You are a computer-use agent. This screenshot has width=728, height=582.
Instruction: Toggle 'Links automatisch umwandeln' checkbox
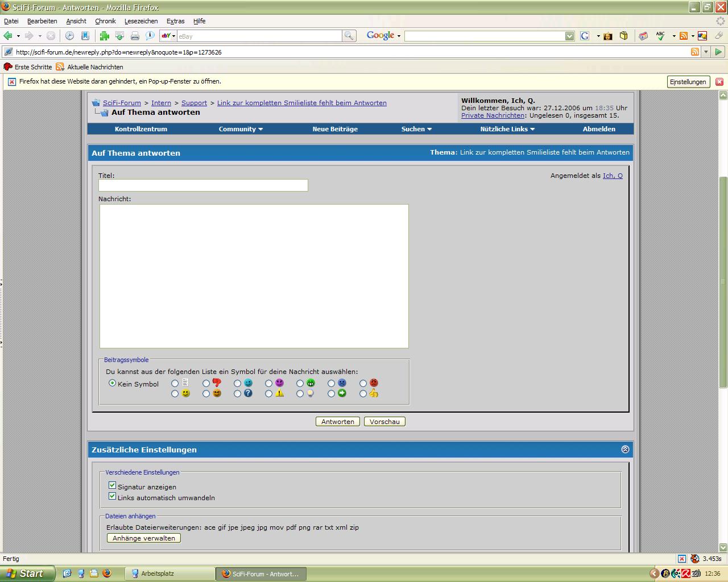point(112,496)
